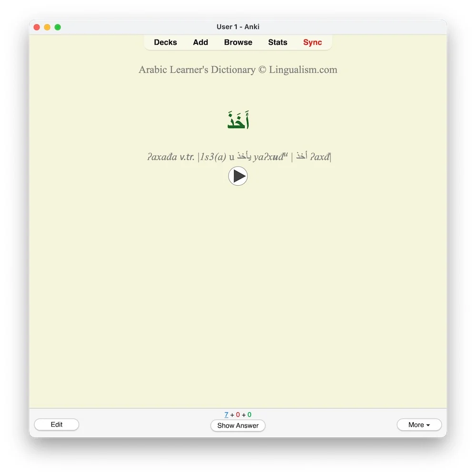476x476 pixels.
Task: Click the green review cards count 0
Action: coord(249,415)
